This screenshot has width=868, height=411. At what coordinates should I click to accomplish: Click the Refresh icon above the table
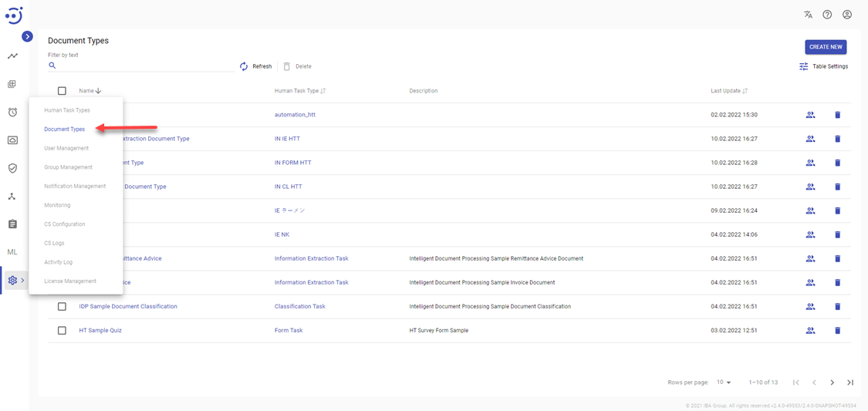coord(244,66)
